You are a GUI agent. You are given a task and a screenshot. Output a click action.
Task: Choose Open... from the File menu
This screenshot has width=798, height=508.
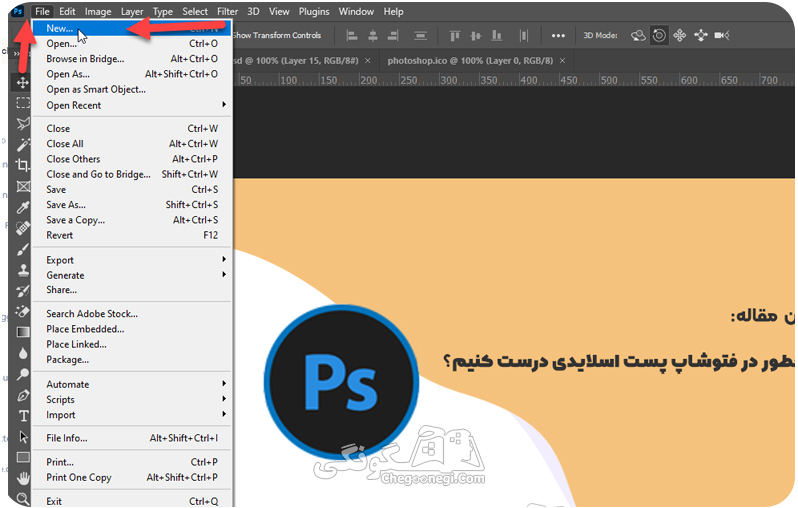(132, 44)
